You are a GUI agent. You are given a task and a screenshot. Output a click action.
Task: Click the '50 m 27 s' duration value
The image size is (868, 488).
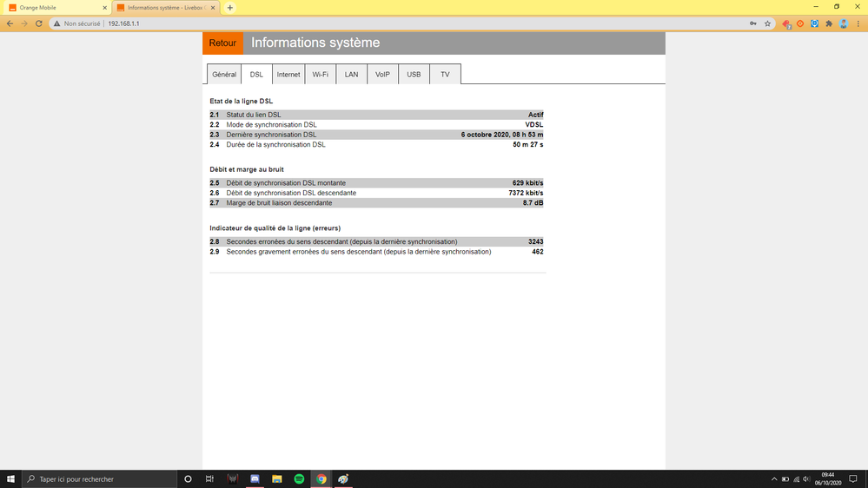(x=528, y=144)
